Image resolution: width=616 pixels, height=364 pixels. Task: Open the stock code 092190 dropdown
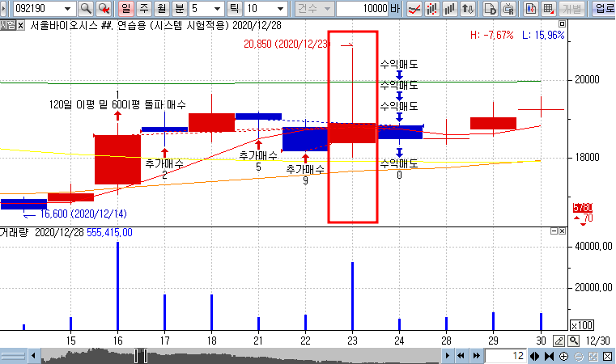tap(66, 9)
